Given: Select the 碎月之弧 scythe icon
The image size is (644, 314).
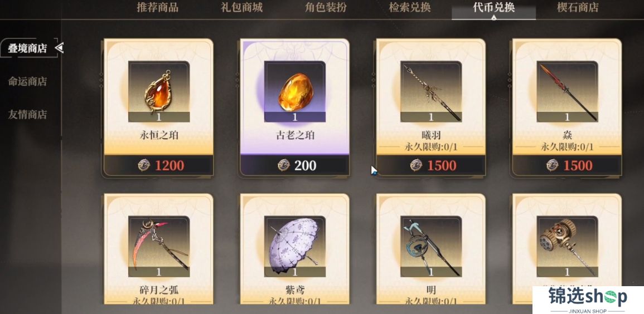Looking at the screenshot, I should tap(158, 246).
